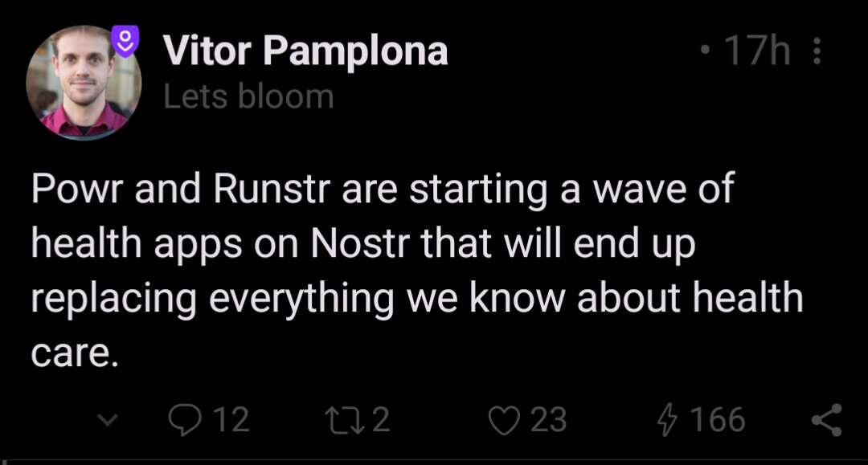Click the Lets bloom status text

248,96
